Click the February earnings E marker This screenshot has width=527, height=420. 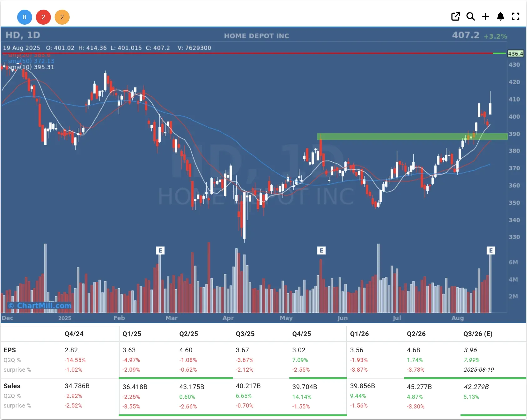160,251
